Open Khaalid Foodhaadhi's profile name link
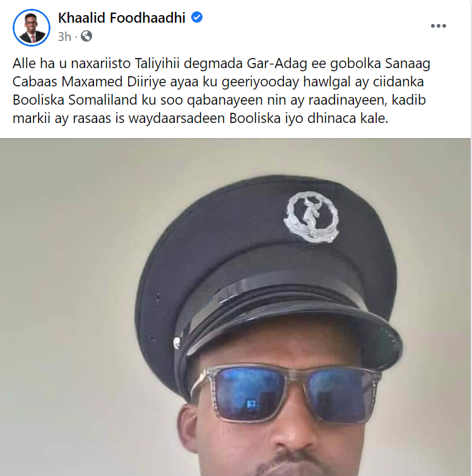472x476 pixels. coord(122,18)
